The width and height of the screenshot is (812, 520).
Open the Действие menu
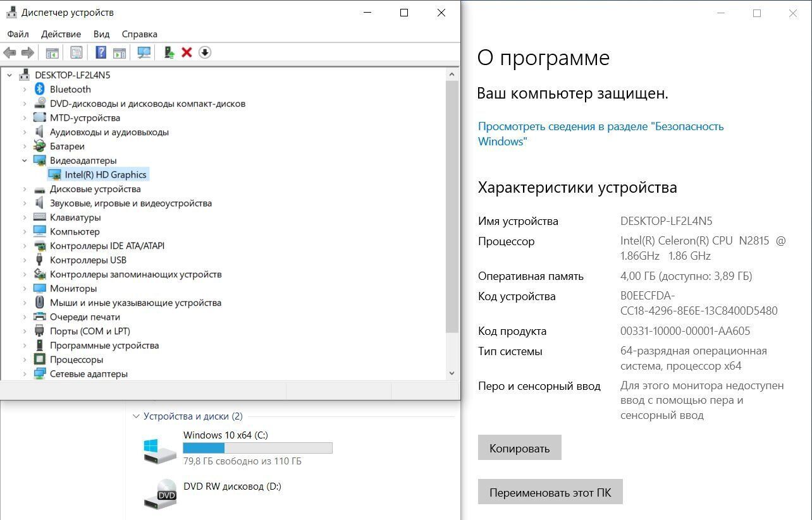click(61, 34)
